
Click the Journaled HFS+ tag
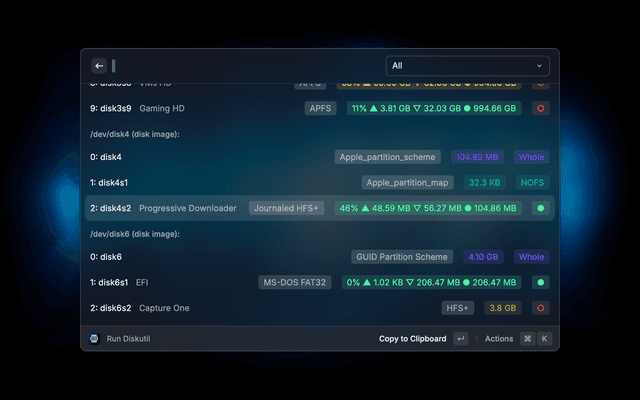coord(288,208)
